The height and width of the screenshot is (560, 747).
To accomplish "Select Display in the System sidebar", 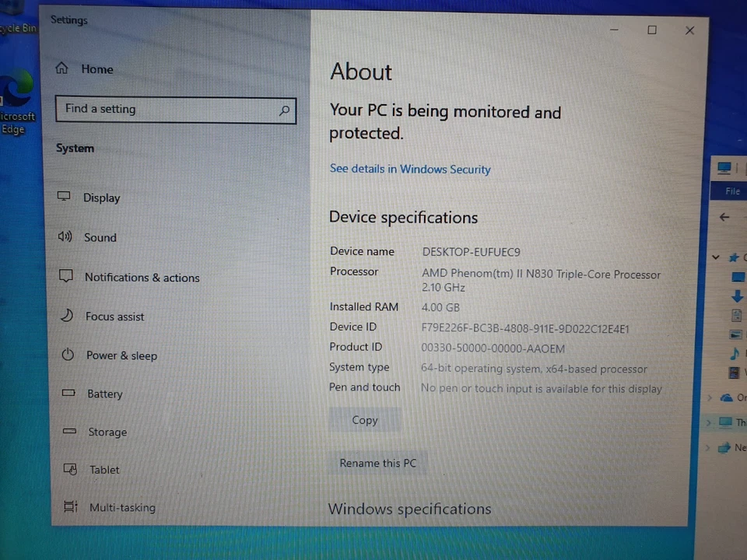I will click(x=101, y=198).
